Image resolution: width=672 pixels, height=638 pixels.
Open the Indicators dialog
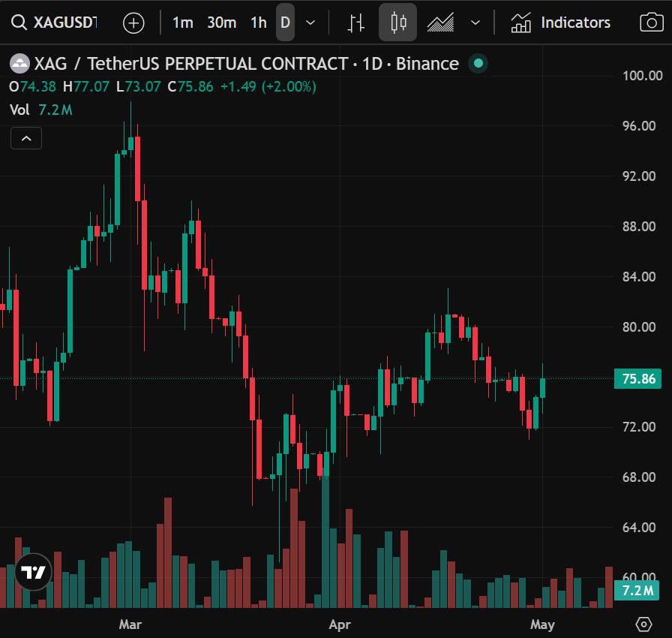click(x=560, y=23)
